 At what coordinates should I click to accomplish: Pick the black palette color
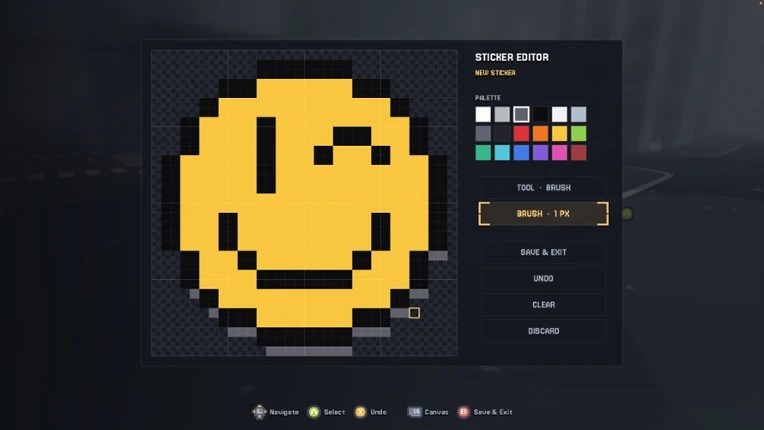(540, 114)
